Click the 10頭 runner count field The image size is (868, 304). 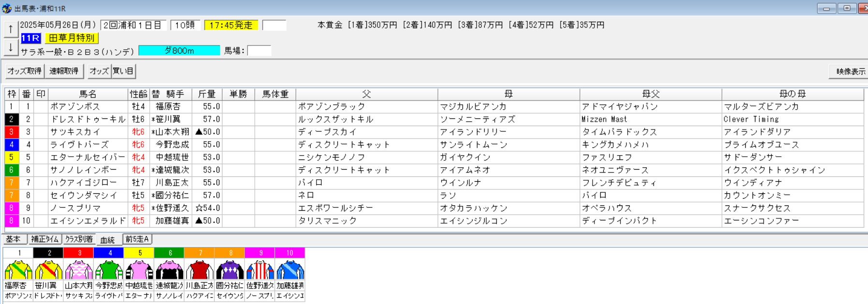click(185, 25)
